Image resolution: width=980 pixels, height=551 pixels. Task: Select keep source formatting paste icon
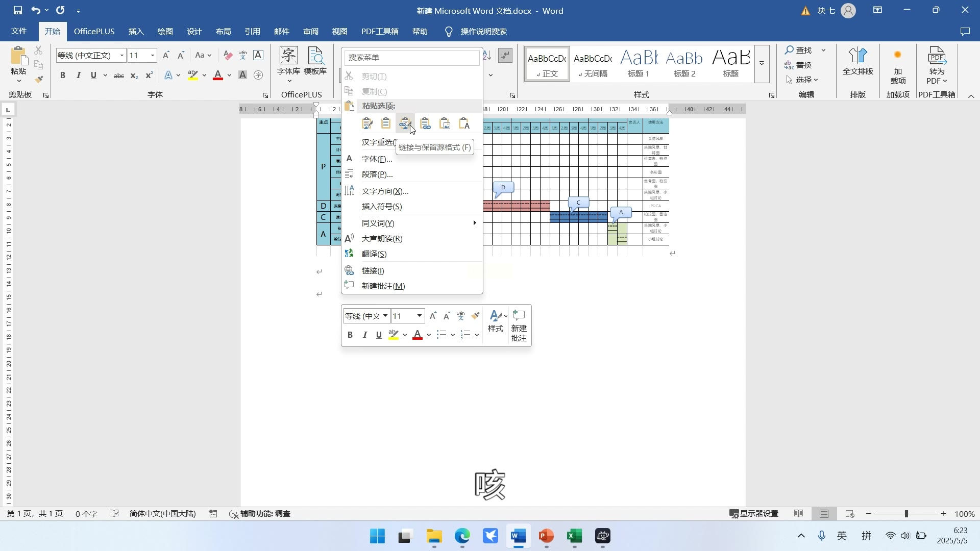click(367, 123)
